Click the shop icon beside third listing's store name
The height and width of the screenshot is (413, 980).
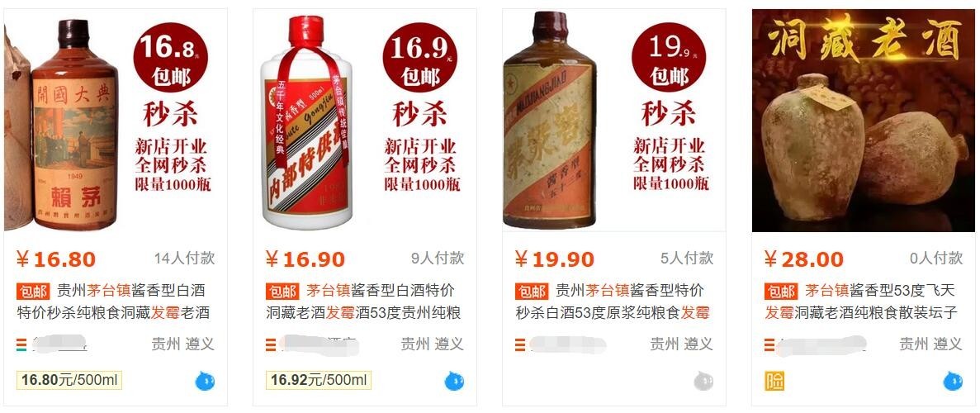520,344
